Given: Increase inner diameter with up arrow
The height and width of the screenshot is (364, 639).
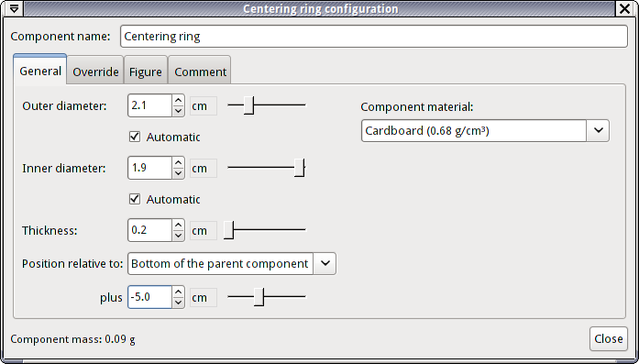Looking at the screenshot, I should coord(178,162).
